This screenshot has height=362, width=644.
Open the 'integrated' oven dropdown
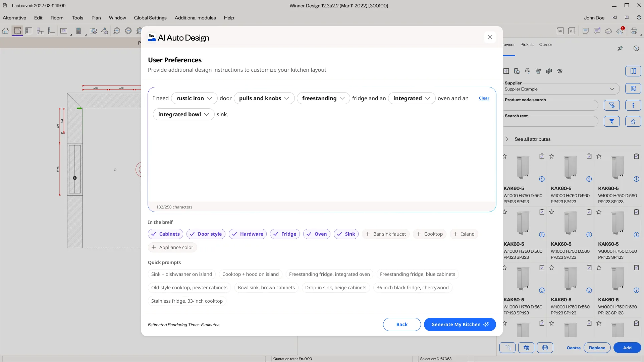pyautogui.click(x=412, y=98)
